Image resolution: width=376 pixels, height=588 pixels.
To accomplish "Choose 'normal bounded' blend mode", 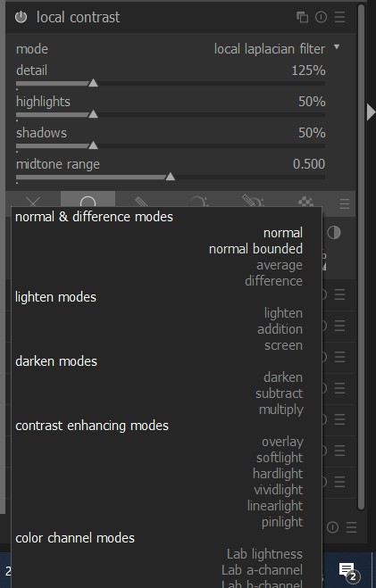I will point(256,249).
